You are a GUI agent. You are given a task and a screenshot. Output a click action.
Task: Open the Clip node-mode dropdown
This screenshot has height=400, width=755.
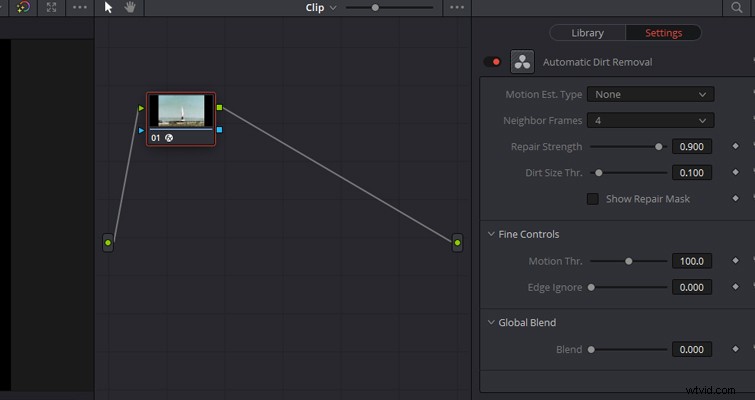[x=321, y=8]
